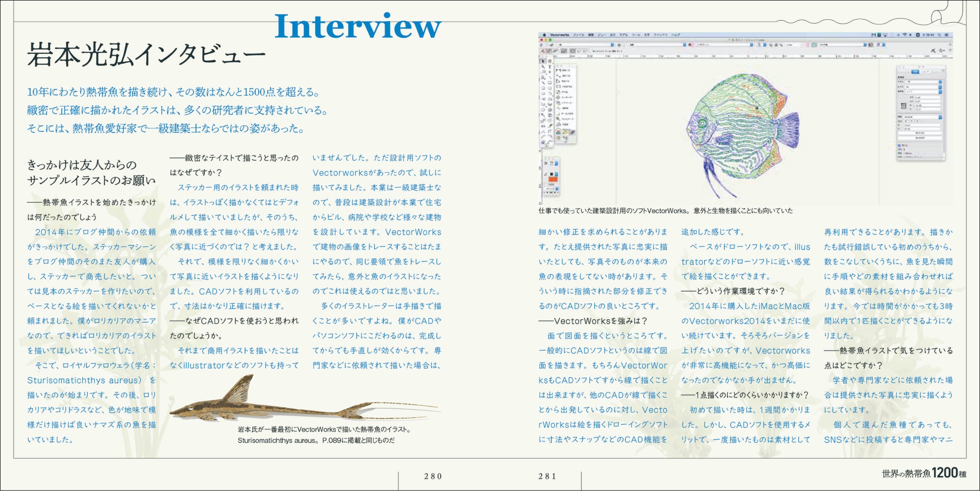The height and width of the screenshot is (491, 980).
Task: Click the question "——どういう作業環境ですか？"
Action: coord(733,291)
